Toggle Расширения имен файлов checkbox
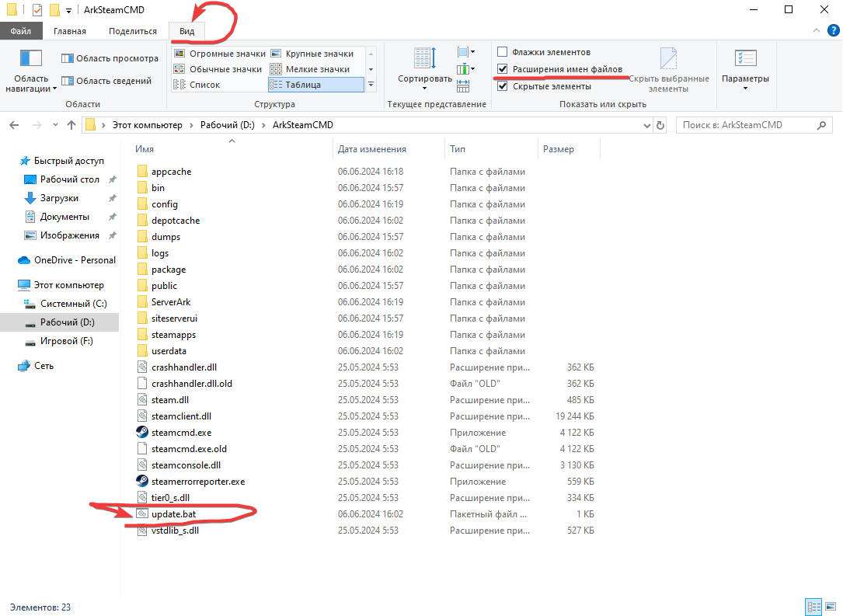 (x=503, y=69)
